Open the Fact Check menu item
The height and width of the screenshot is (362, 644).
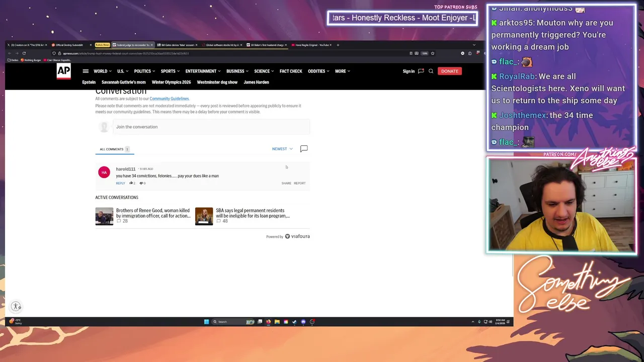(291, 71)
